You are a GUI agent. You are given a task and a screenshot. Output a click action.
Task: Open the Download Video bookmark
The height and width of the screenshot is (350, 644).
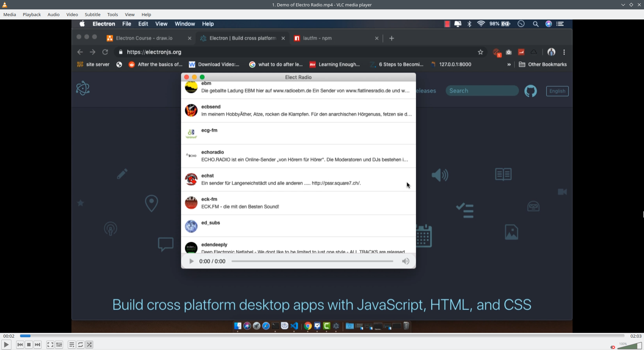(x=214, y=64)
